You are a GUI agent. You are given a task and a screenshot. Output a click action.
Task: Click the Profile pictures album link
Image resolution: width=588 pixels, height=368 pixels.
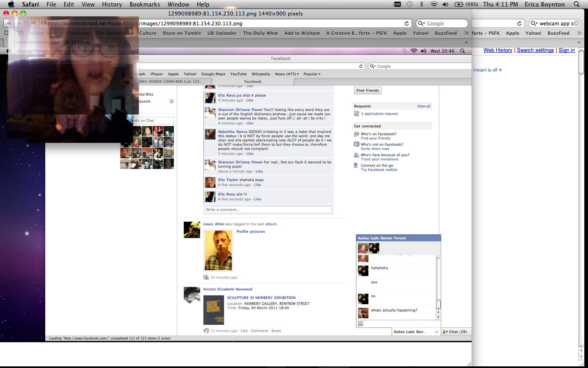coord(250,231)
